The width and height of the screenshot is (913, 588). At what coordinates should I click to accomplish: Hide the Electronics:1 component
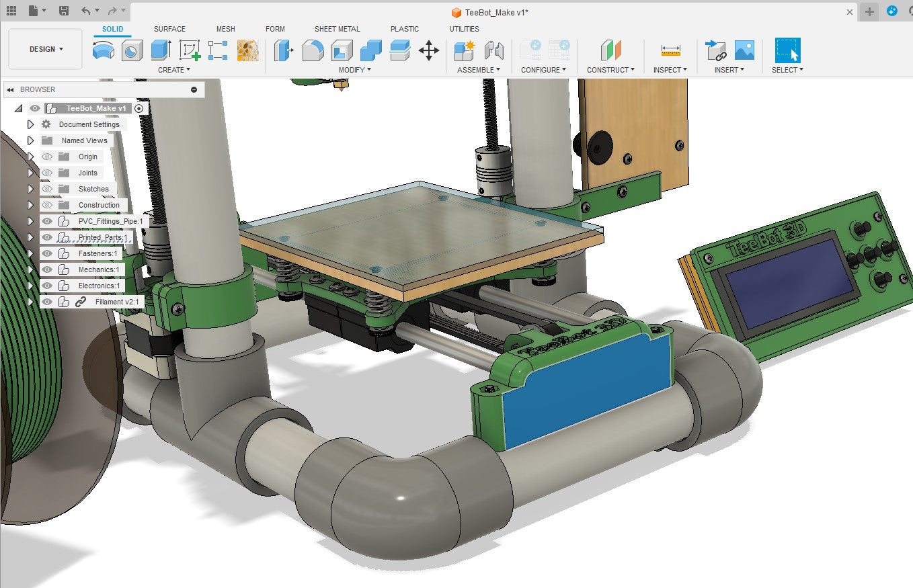(47, 286)
